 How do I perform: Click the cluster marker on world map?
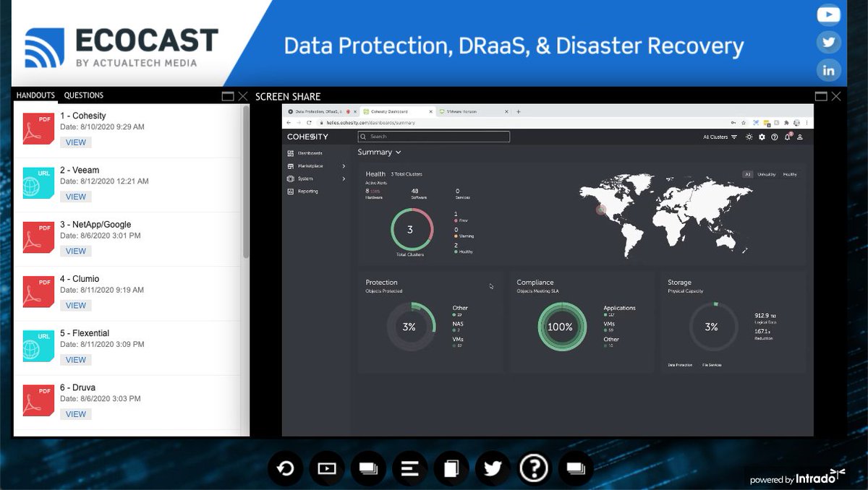coord(600,210)
